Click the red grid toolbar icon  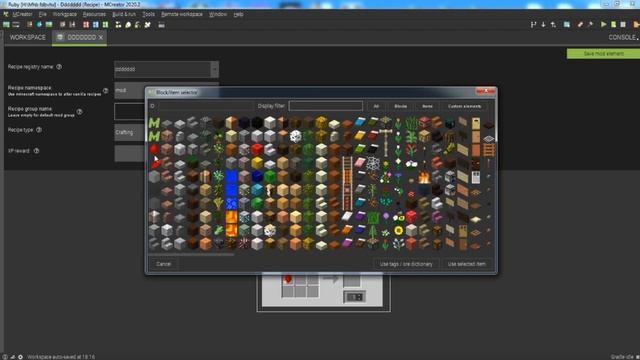86,24
